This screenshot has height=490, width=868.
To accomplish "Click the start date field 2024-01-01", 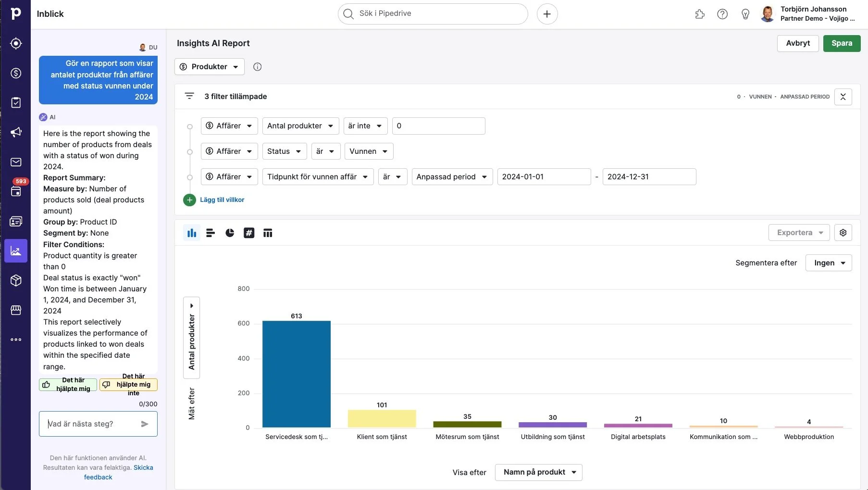I will coord(544,177).
